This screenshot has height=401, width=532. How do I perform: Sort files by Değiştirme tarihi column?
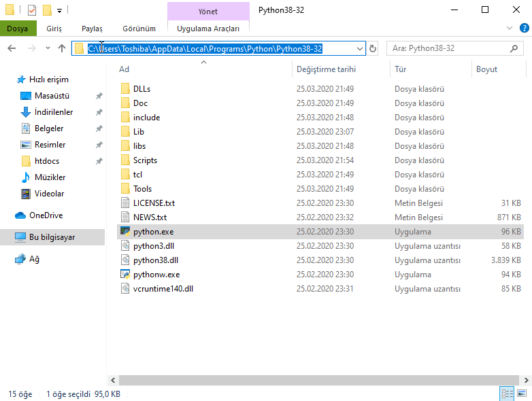point(326,69)
